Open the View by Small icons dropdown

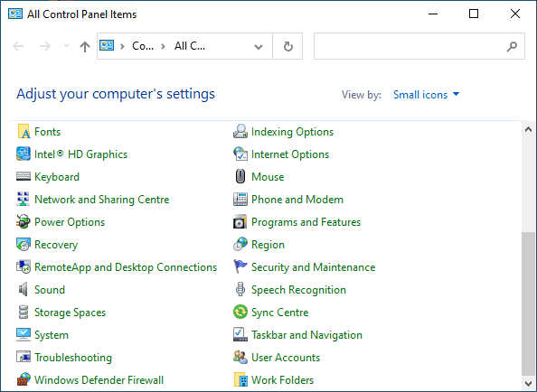point(427,95)
